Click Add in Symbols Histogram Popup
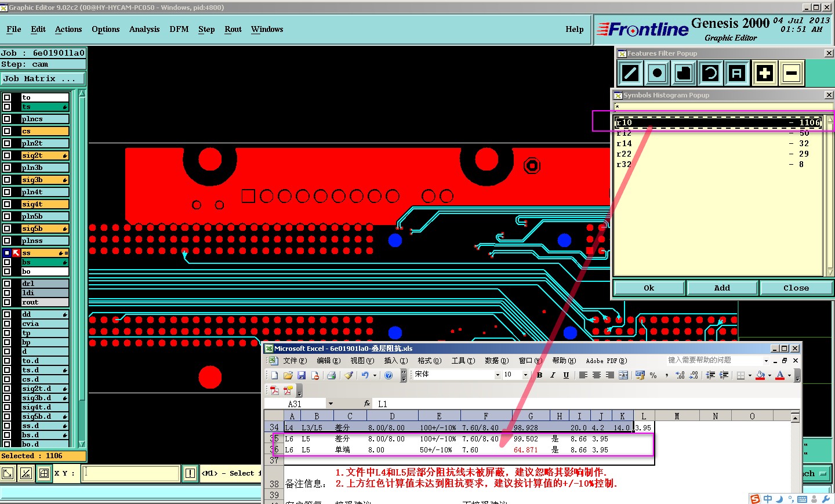835x504 pixels. pyautogui.click(x=722, y=288)
